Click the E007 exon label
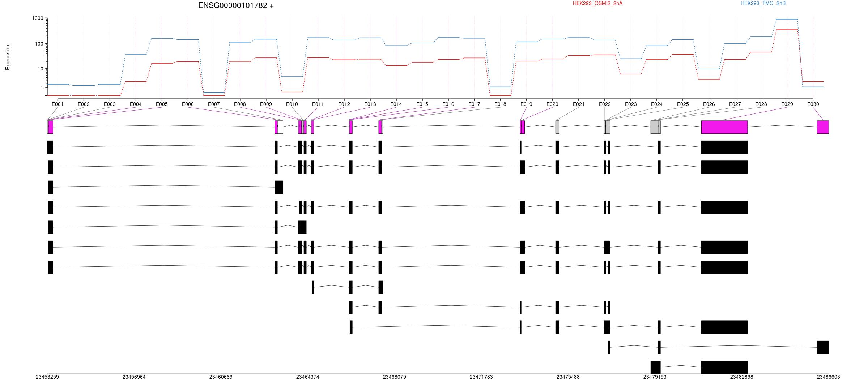This screenshot has width=868, height=383. [x=214, y=104]
